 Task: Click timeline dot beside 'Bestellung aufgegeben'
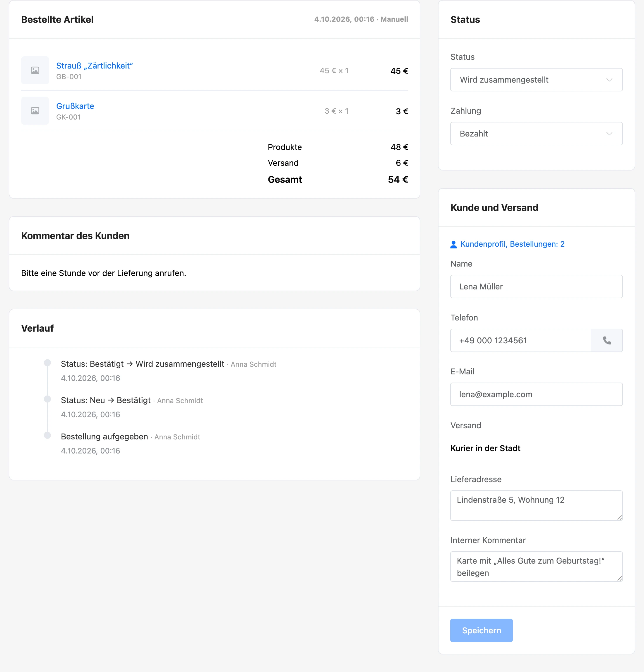pyautogui.click(x=48, y=435)
